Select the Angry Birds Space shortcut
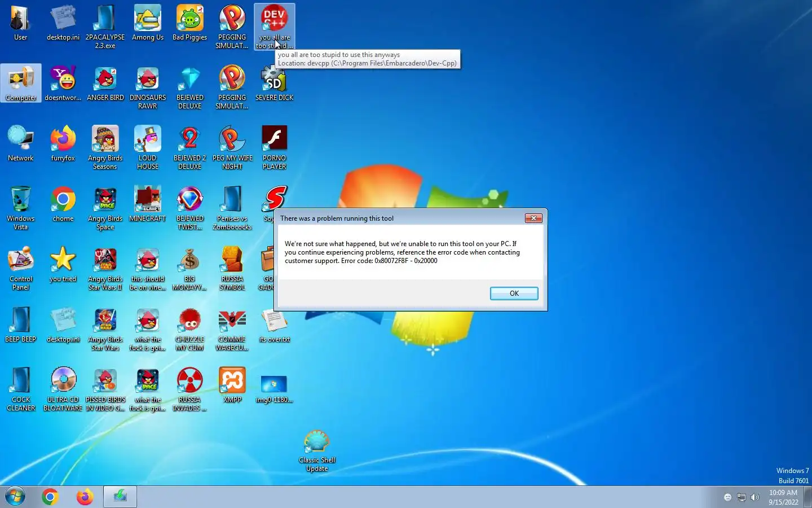This screenshot has height=508, width=812. tap(105, 208)
